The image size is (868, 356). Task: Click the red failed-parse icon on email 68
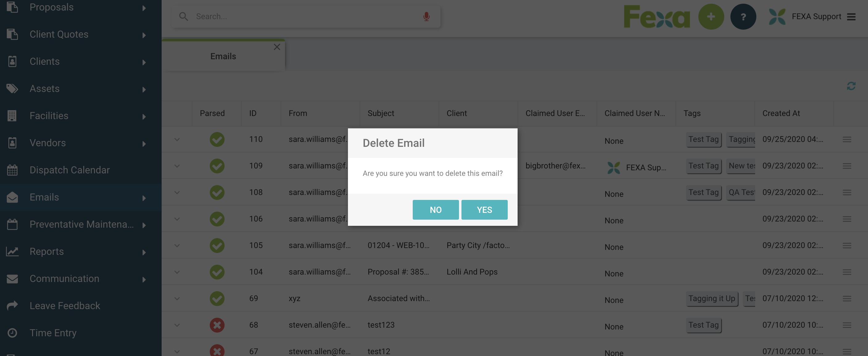coord(217,325)
